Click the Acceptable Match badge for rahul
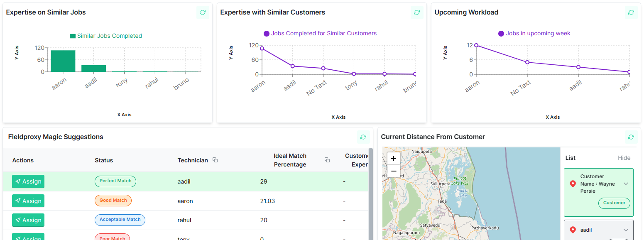The height and width of the screenshot is (240, 644). (120, 220)
